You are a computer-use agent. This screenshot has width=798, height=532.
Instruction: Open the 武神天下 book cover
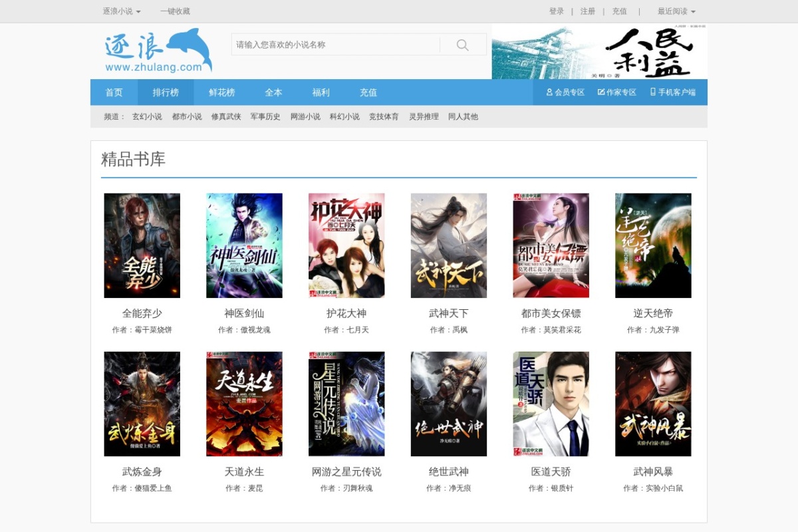click(449, 245)
